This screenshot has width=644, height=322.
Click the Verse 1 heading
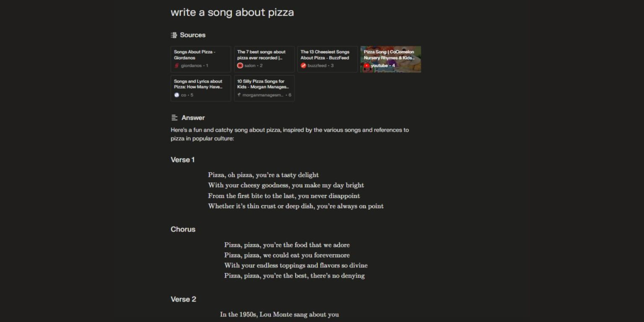[182, 160]
